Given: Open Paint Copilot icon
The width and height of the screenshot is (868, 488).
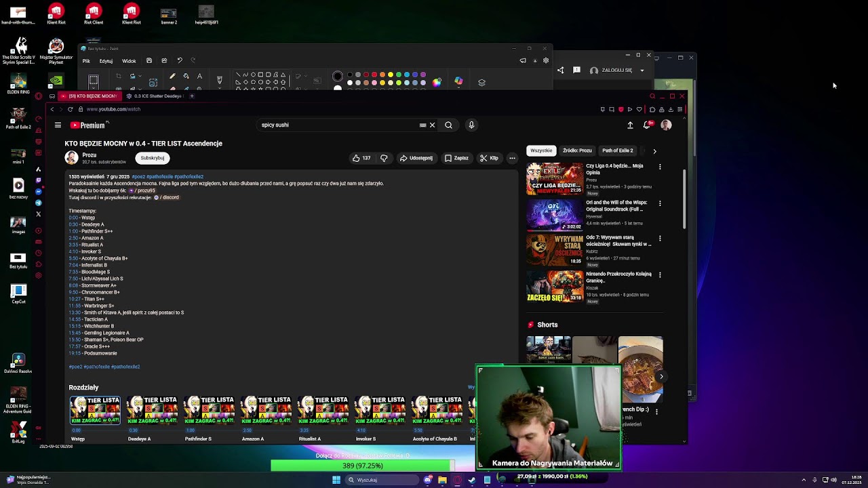Looking at the screenshot, I should tap(458, 81).
